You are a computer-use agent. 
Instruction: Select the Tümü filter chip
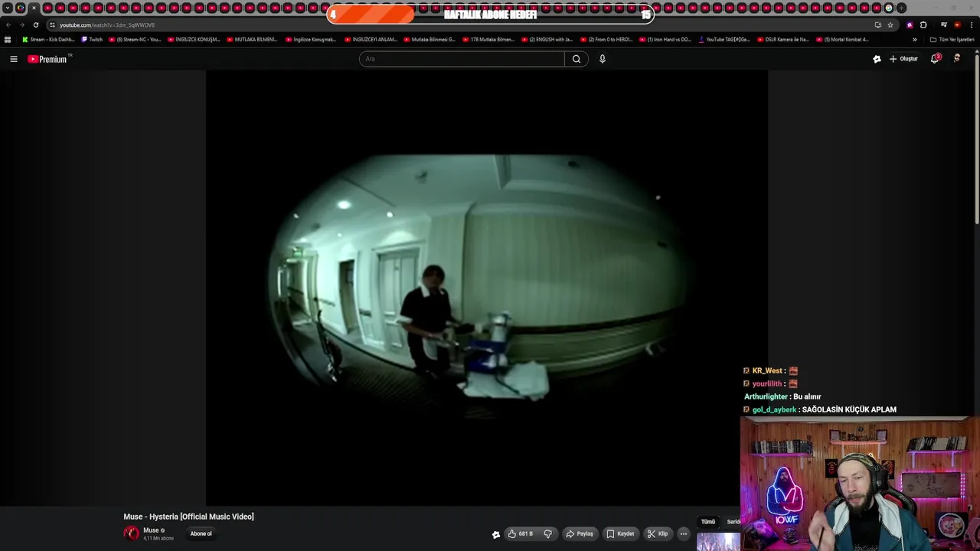(708, 522)
